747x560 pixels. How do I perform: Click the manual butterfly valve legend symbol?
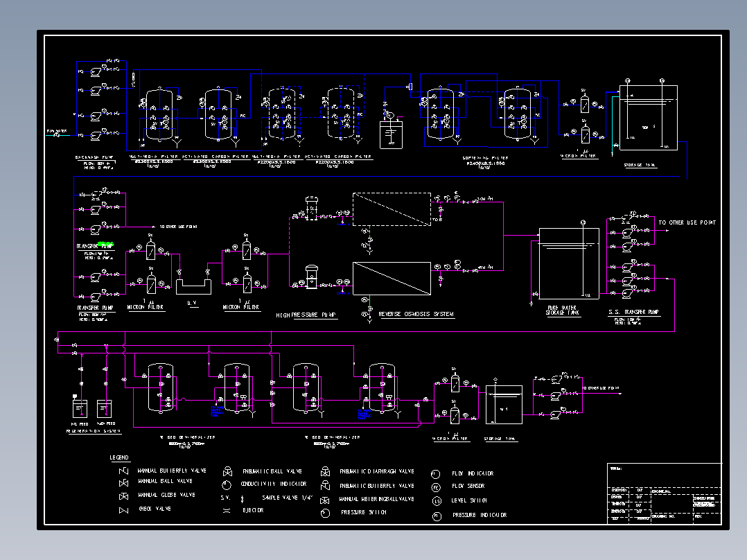point(124,471)
